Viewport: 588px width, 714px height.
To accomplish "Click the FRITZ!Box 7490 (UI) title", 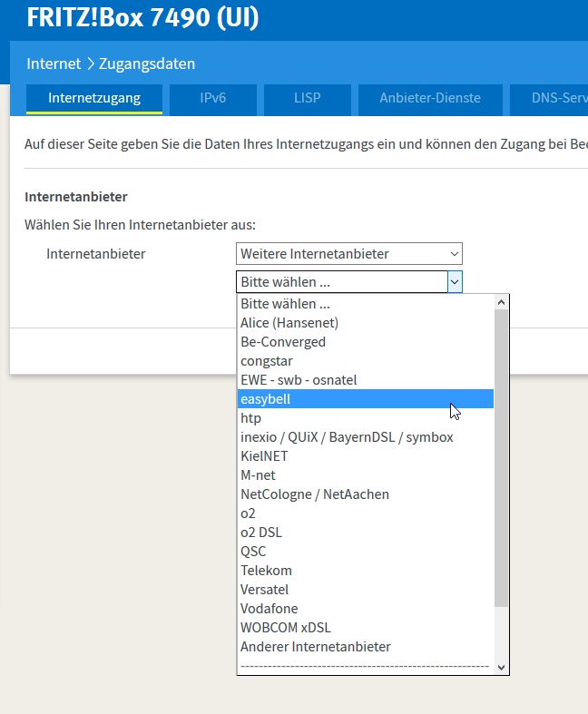I will click(x=142, y=17).
